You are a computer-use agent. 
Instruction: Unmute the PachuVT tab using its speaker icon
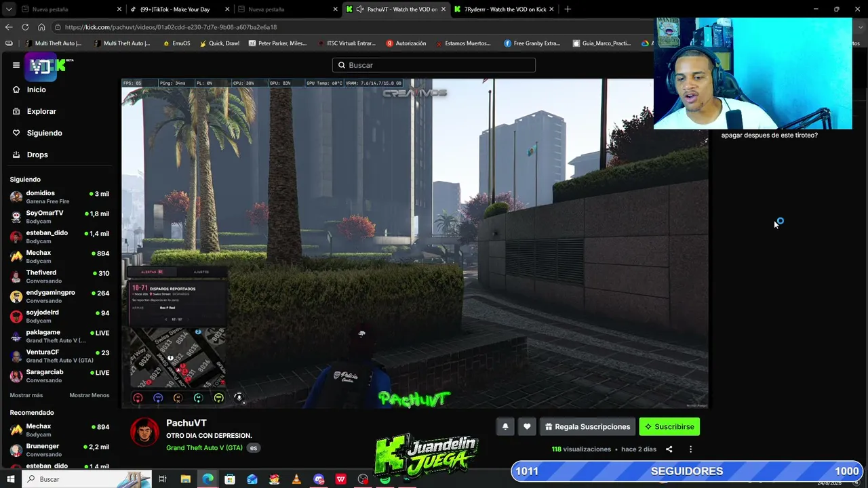tap(360, 9)
